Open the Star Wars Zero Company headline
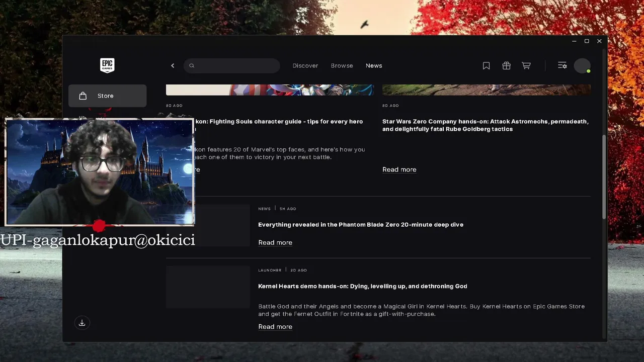 (x=486, y=125)
